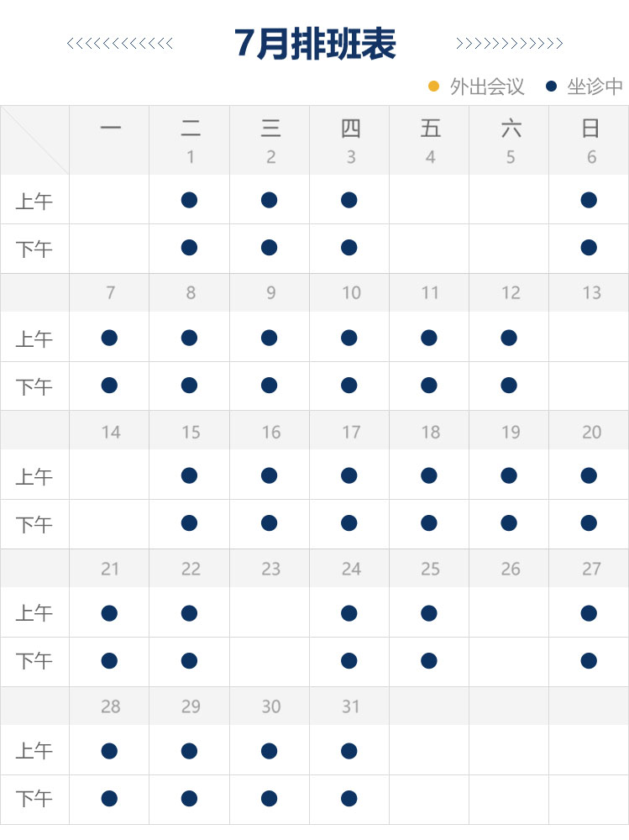The image size is (629, 840).
Task: Click the right arrows beside the title
Action: pyautogui.click(x=510, y=44)
